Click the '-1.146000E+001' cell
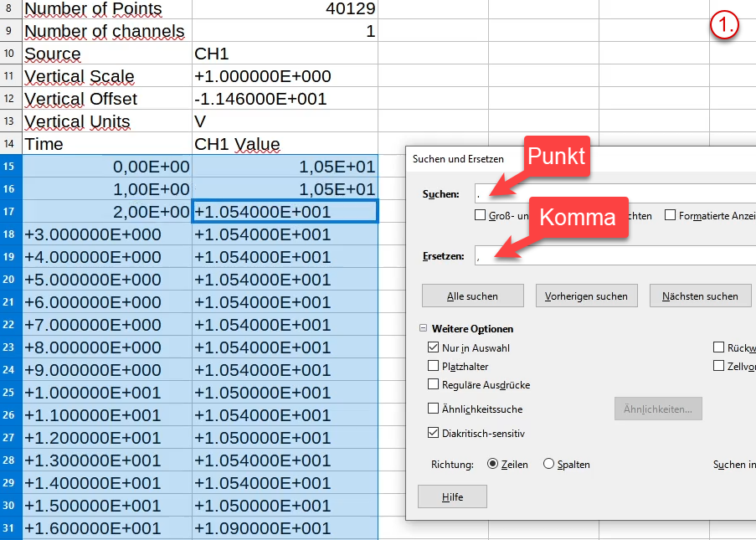The image size is (756, 540). [285, 99]
